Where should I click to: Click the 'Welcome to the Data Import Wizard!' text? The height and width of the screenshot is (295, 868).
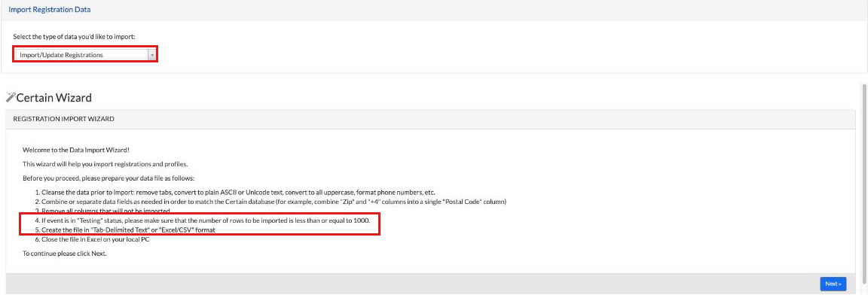pos(76,150)
